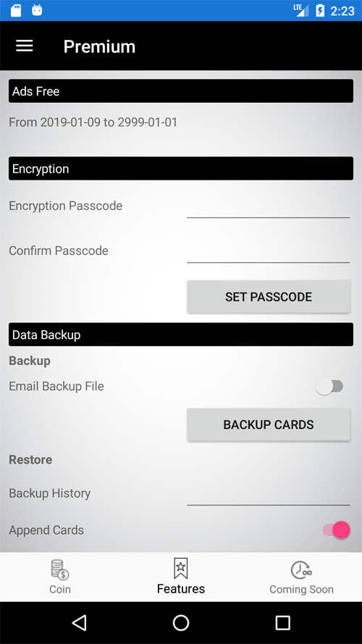Image resolution: width=362 pixels, height=644 pixels.
Task: Focus the Confirm Passcode field
Action: pos(269,251)
